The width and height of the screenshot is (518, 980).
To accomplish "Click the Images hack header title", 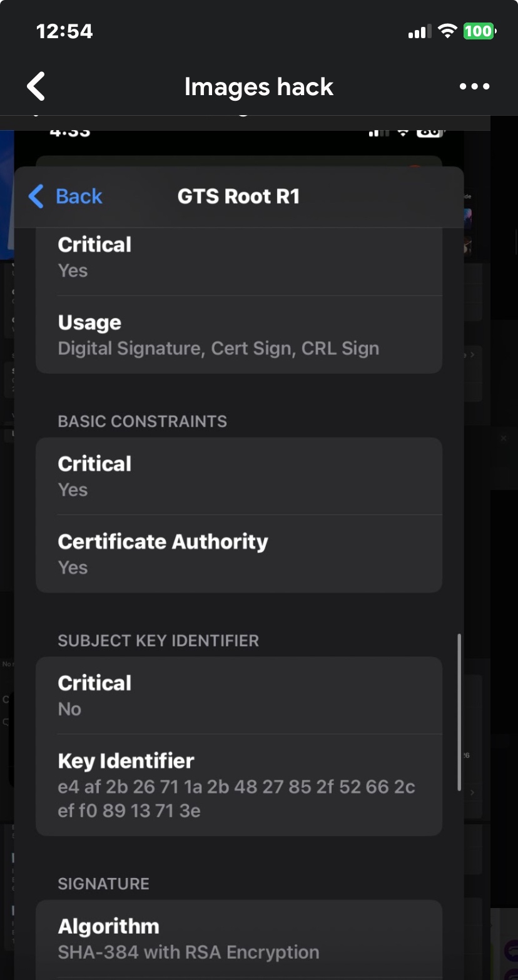I will pos(258,86).
